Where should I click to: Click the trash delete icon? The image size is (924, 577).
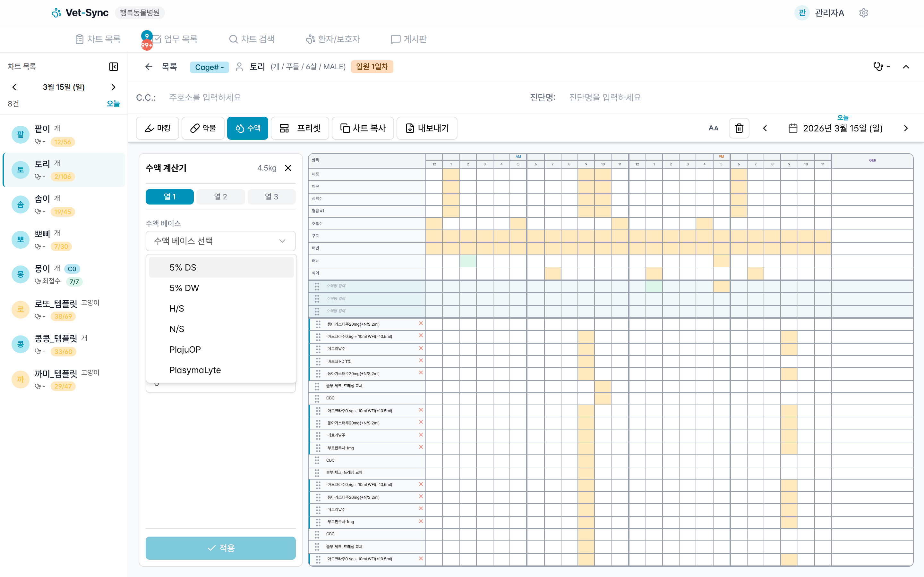pyautogui.click(x=739, y=128)
